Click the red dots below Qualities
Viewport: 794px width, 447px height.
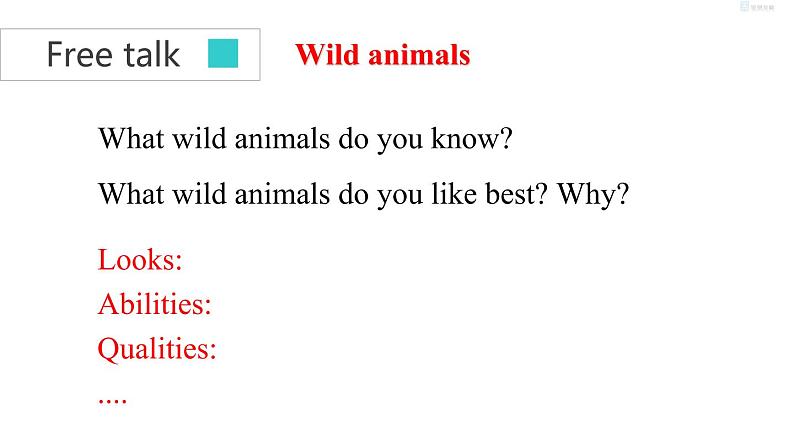click(x=112, y=397)
